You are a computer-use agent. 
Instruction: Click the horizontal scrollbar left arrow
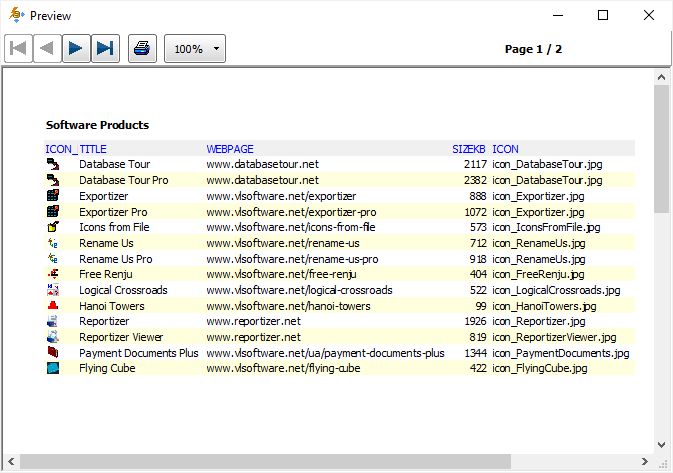click(11, 461)
